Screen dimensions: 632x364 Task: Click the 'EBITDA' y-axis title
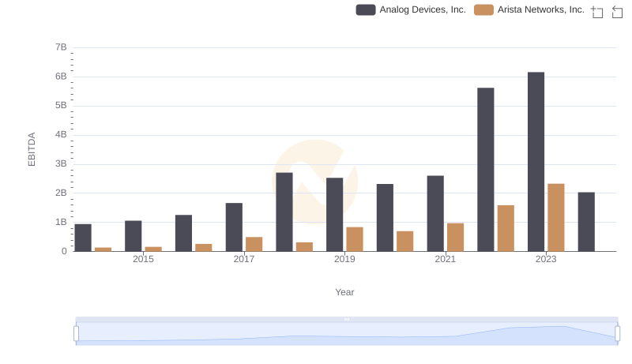[x=32, y=149]
